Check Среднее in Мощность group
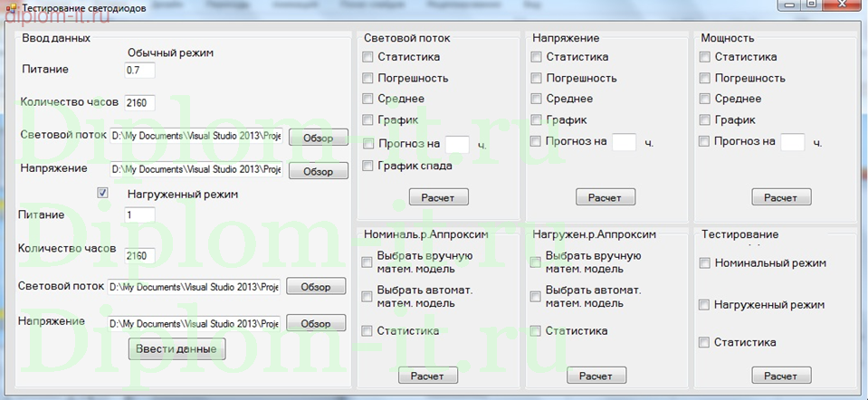Viewport: 868px width, 400px height. click(x=704, y=99)
